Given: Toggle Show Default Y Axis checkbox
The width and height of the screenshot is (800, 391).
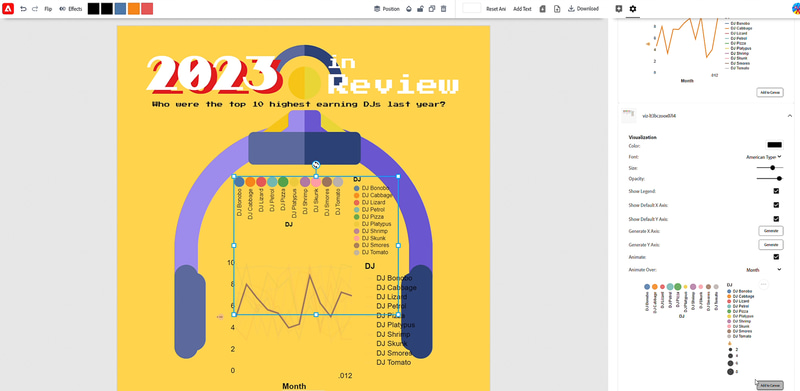Looking at the screenshot, I should pos(776,218).
